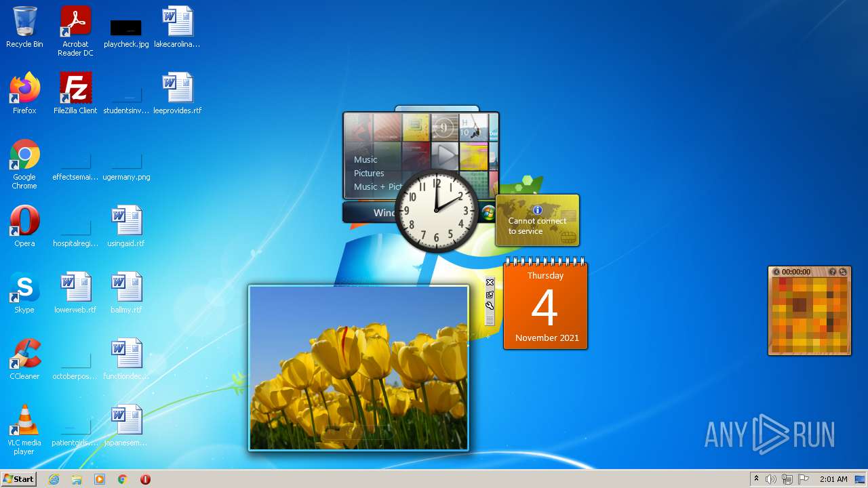Image resolution: width=868 pixels, height=488 pixels.
Task: Select the octoberpos file icon
Action: coord(75,363)
